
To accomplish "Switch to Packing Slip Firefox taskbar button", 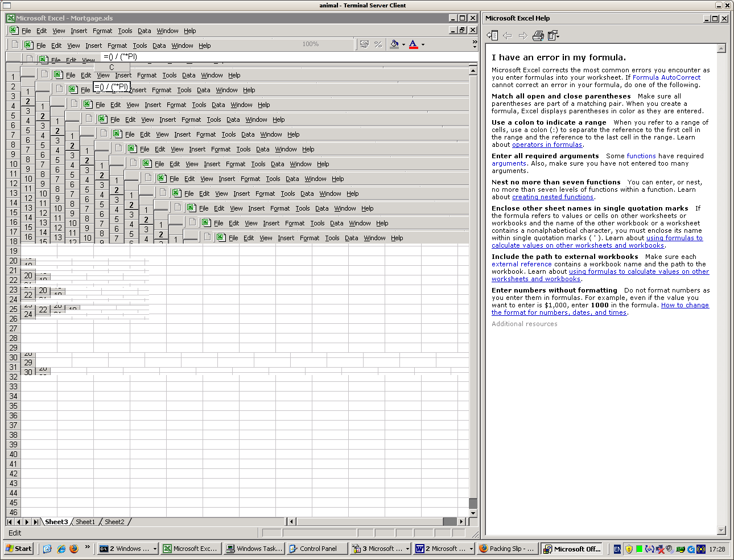I will (508, 549).
